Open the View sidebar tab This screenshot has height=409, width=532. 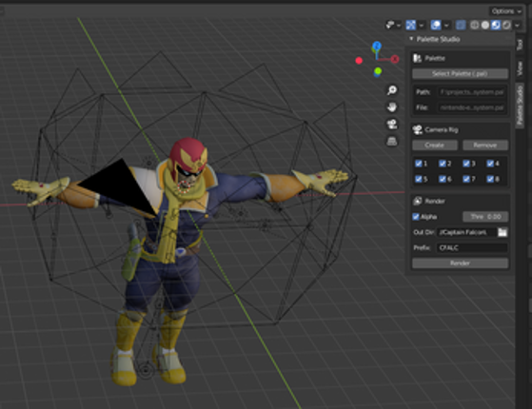point(520,68)
